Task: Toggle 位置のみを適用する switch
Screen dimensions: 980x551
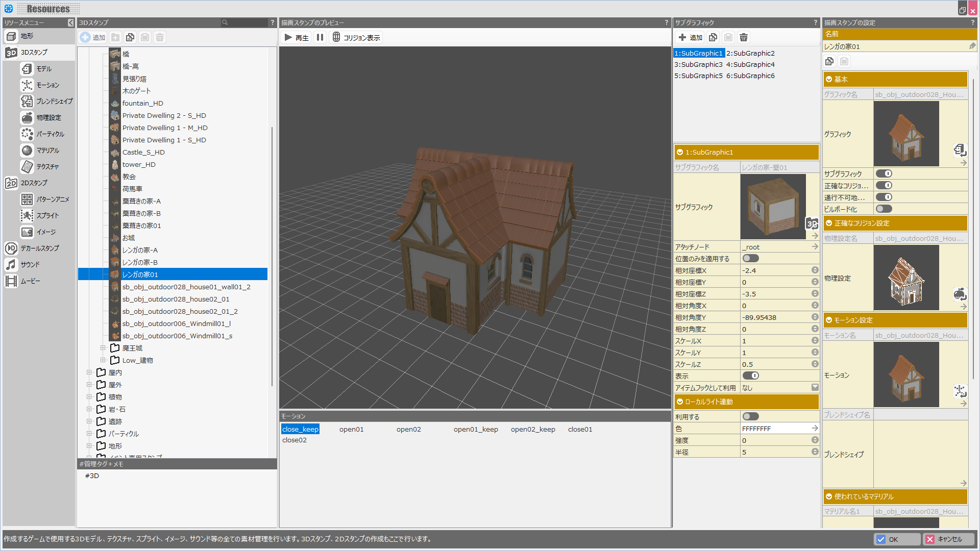Action: click(750, 258)
